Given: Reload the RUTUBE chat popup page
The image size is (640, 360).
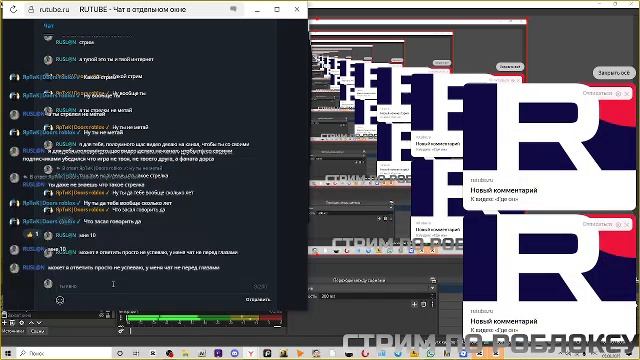Looking at the screenshot, I should (13, 9).
